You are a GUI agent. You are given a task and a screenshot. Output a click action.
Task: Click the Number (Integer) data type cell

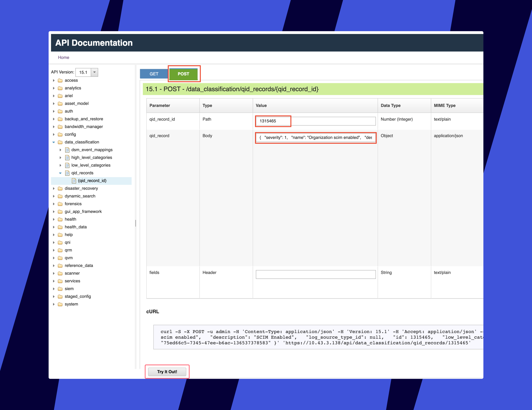(404, 121)
